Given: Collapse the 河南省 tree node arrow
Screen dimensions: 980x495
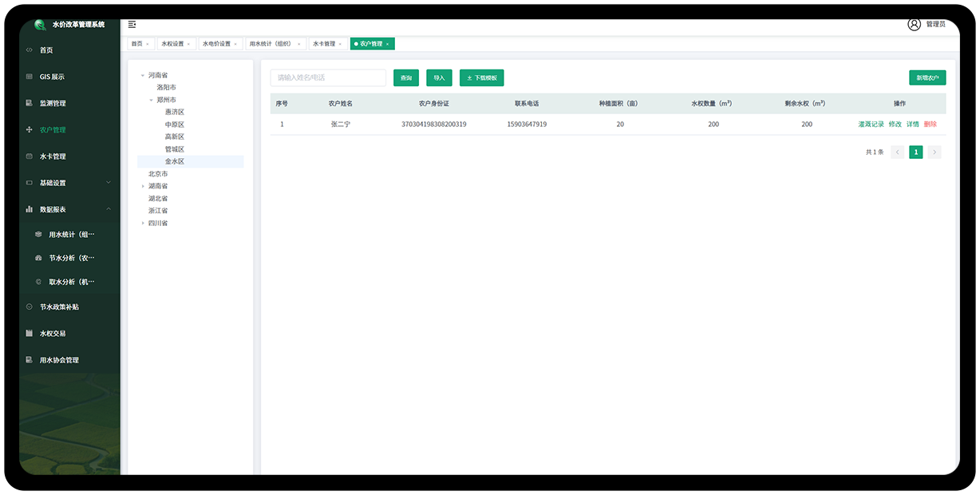Looking at the screenshot, I should (x=143, y=75).
